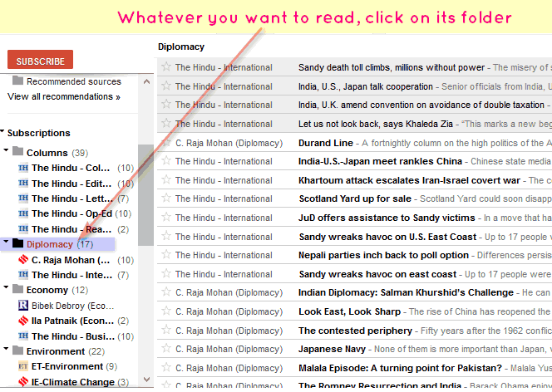Star the Khaleda Zia article
This screenshot has width=552, height=392.
pos(166,123)
